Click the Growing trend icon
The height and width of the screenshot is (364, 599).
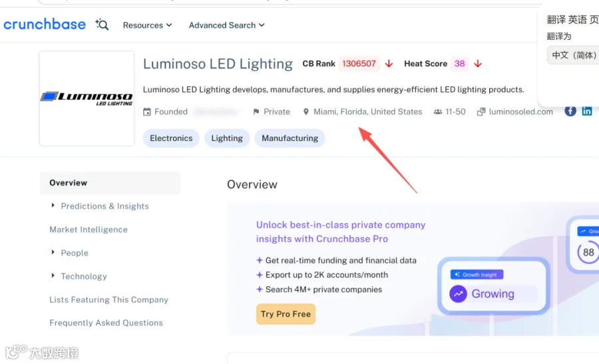[458, 293]
